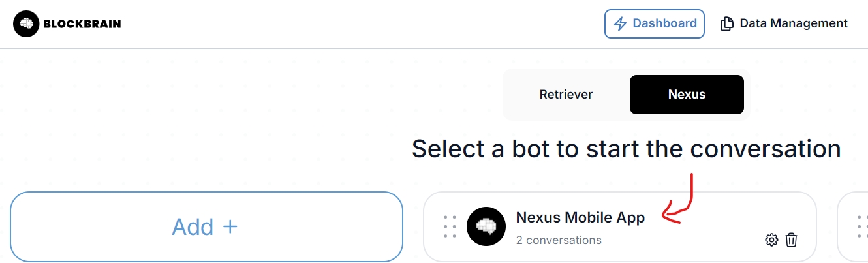The width and height of the screenshot is (868, 263).
Task: Open the Nexus Mobile App bot title
Action: click(580, 217)
